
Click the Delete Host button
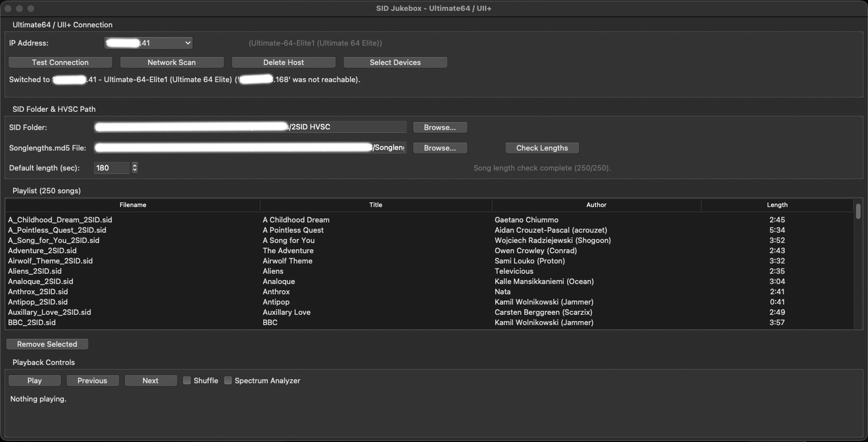283,62
